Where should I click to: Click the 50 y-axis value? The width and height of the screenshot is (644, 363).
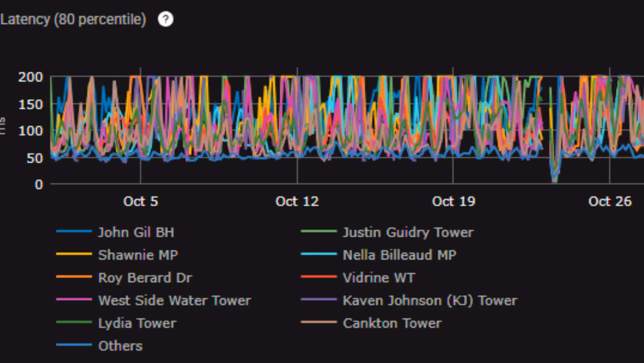(35, 158)
